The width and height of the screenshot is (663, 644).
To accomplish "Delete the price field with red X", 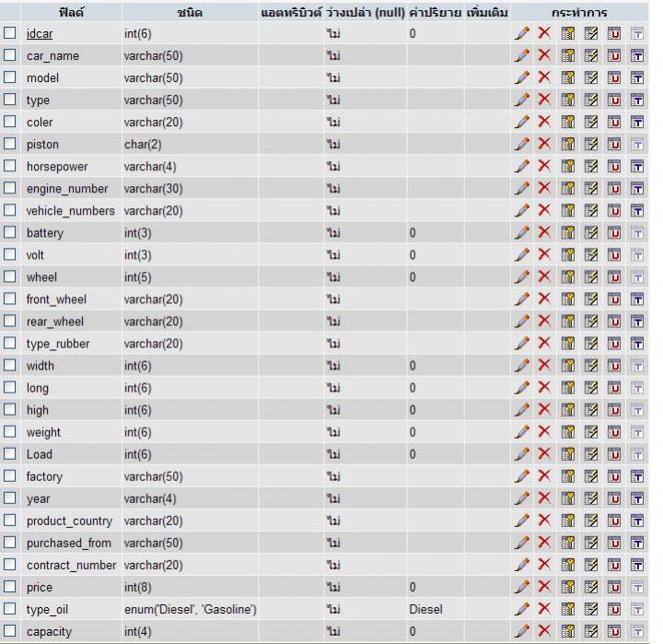I will point(544,587).
